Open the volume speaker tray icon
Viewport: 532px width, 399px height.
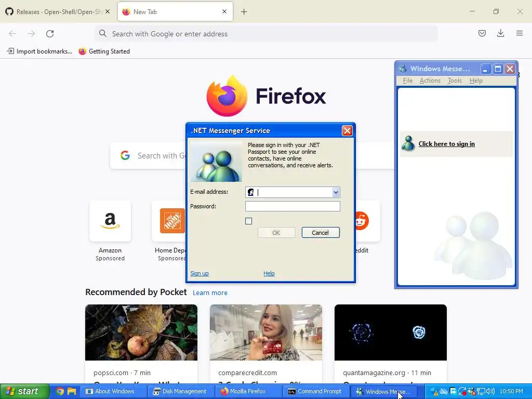tap(490, 392)
